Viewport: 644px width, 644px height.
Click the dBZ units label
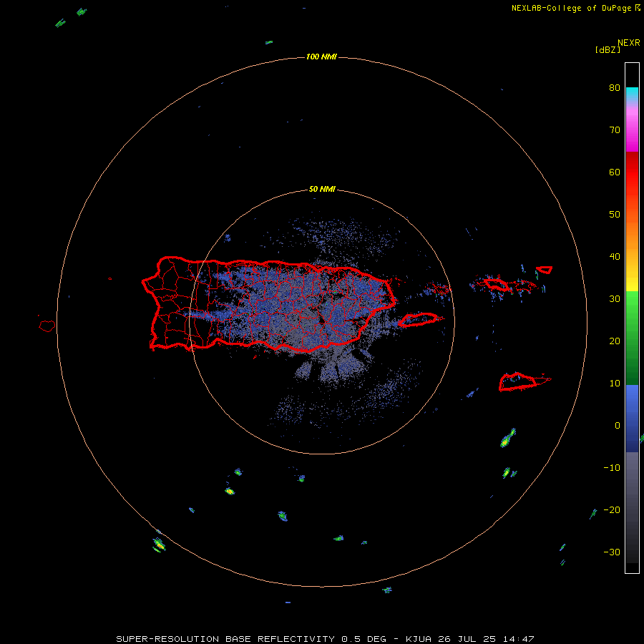click(608, 50)
